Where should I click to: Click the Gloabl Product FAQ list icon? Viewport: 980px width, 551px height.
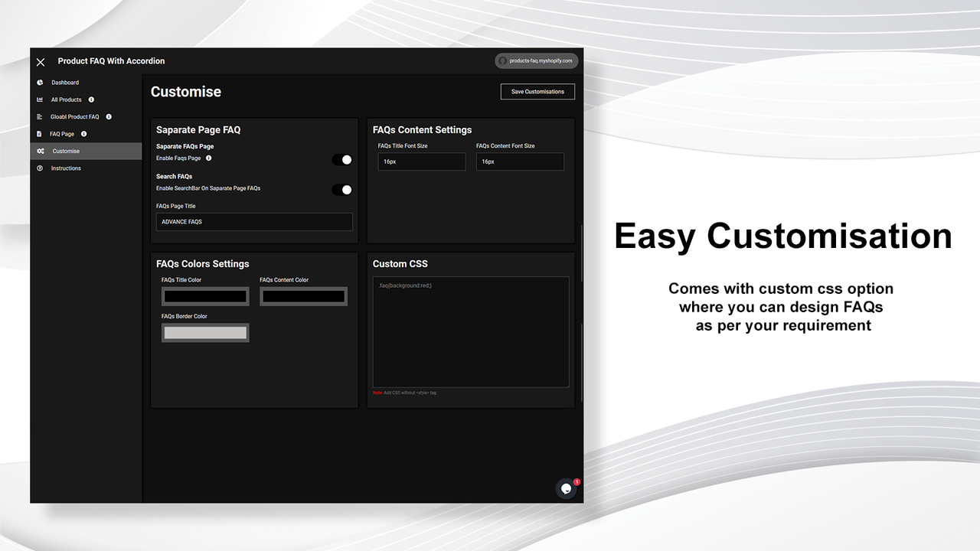coord(39,116)
